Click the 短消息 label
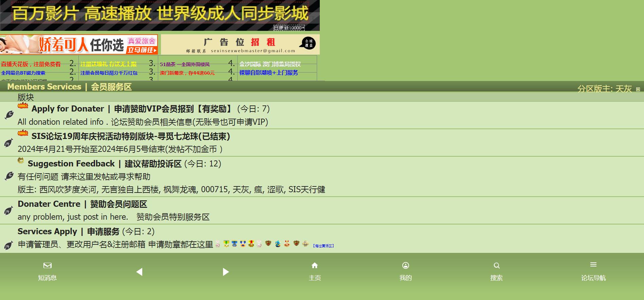Viewport: 644px width, 300px height. coord(48,278)
